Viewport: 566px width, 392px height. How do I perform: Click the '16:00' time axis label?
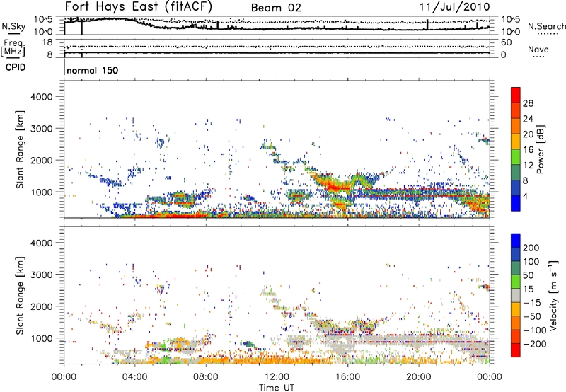point(347,377)
